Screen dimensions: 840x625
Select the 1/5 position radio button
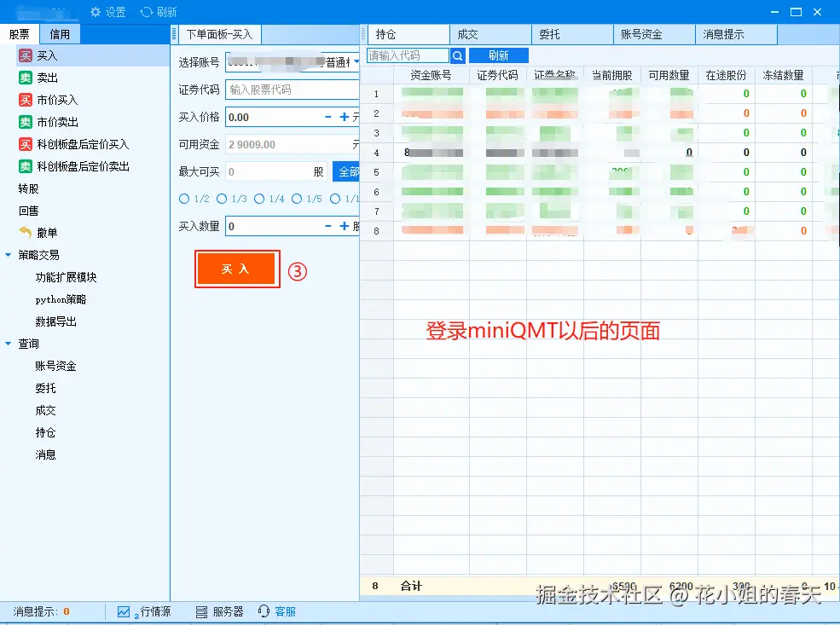pos(297,199)
